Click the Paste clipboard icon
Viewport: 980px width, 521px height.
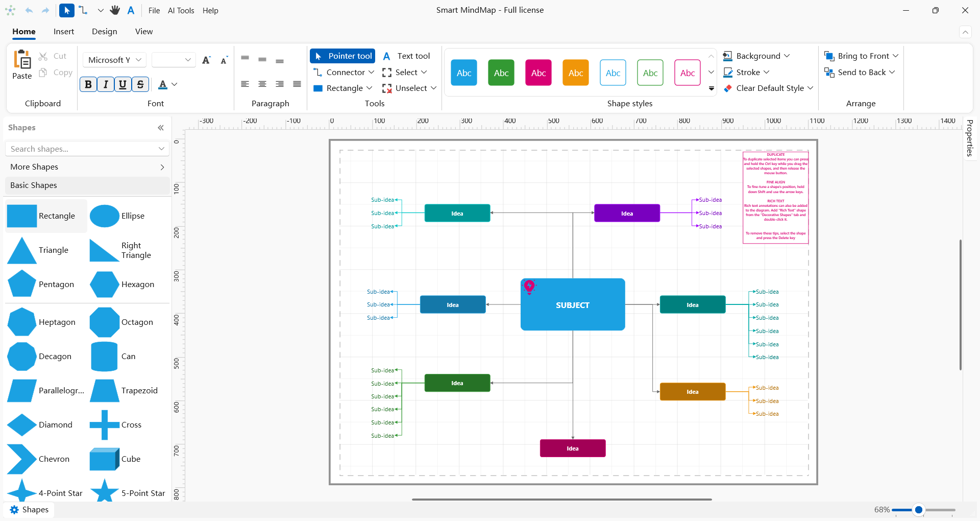point(22,60)
